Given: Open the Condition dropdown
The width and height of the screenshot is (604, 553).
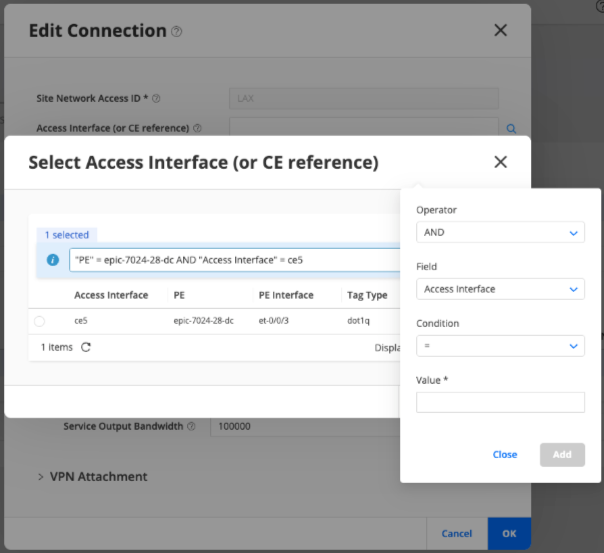Looking at the screenshot, I should pos(500,346).
